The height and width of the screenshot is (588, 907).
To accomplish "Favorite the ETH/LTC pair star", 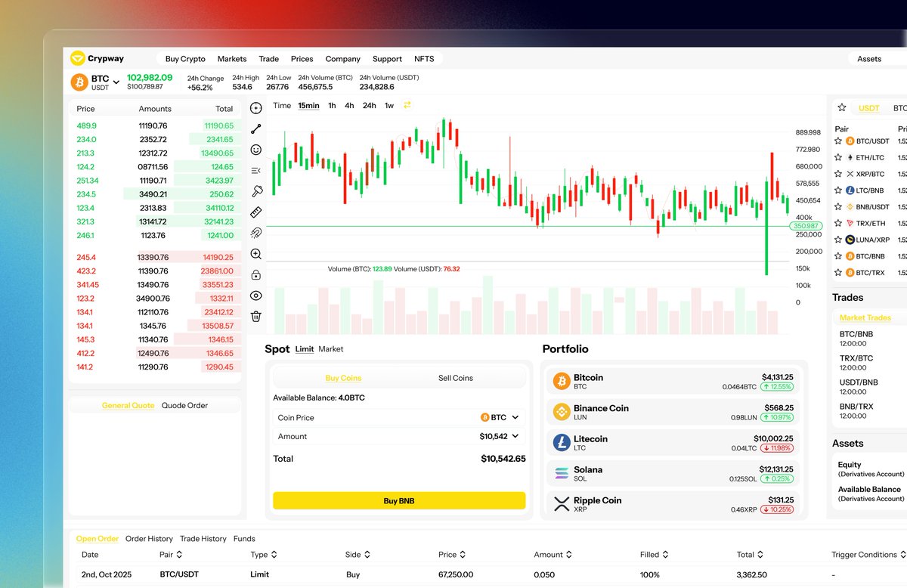I will [x=838, y=157].
